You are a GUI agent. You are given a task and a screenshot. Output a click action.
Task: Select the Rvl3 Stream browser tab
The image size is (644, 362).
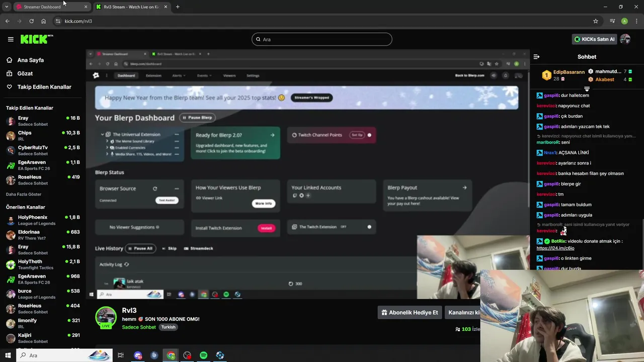point(131,7)
